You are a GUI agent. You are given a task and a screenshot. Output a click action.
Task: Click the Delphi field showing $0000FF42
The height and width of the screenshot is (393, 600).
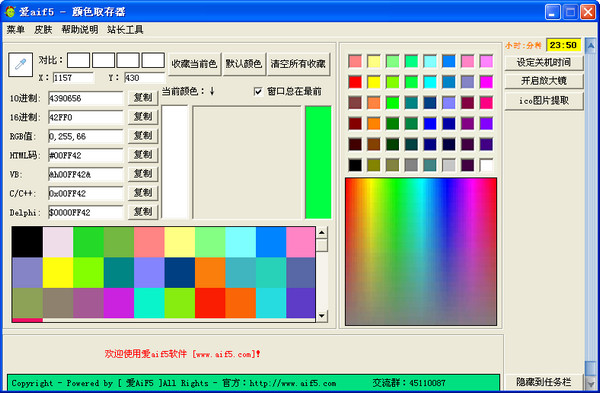click(86, 212)
